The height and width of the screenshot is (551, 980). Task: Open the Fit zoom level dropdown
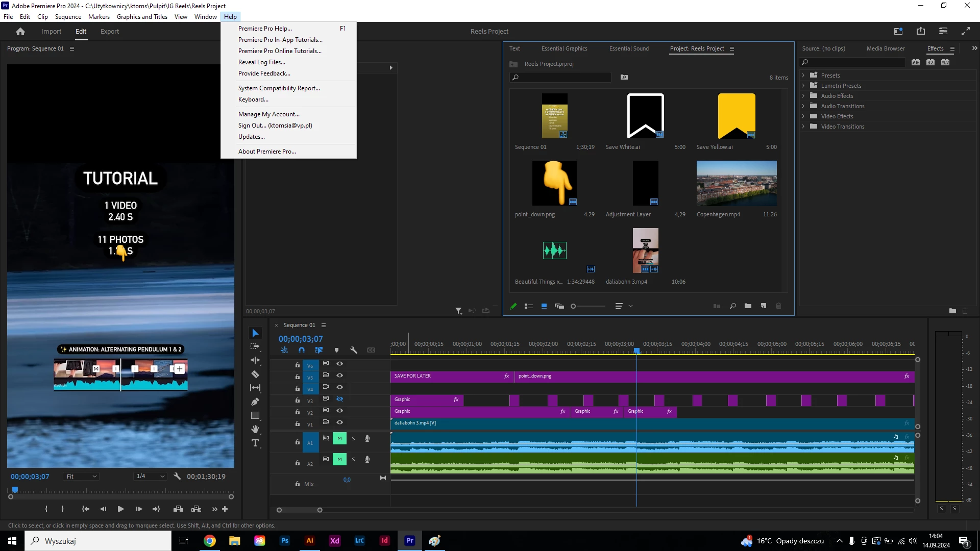point(81,477)
